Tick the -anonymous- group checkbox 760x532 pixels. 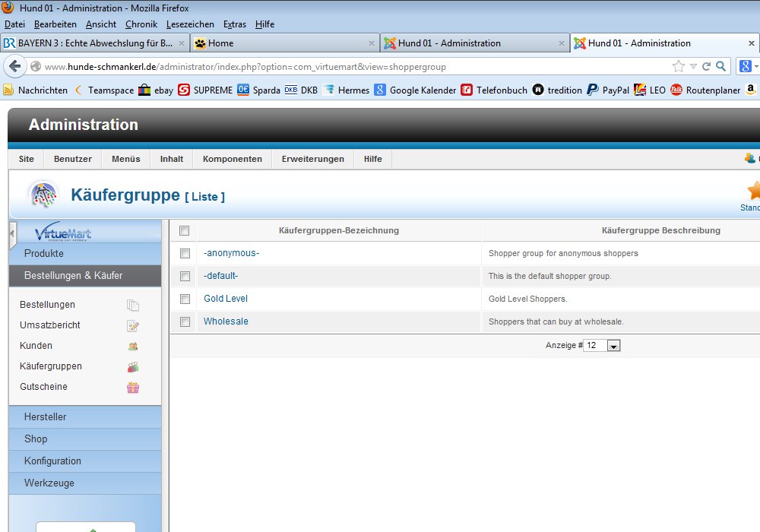[185, 253]
